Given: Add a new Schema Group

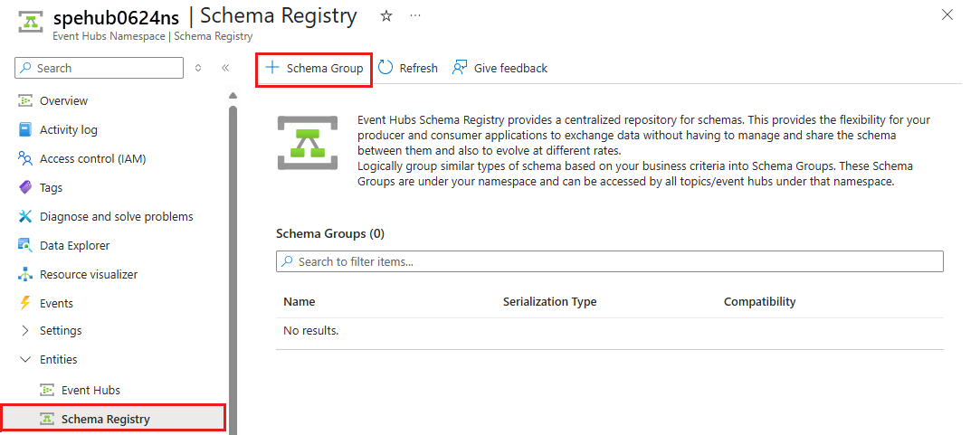Looking at the screenshot, I should click(x=314, y=68).
